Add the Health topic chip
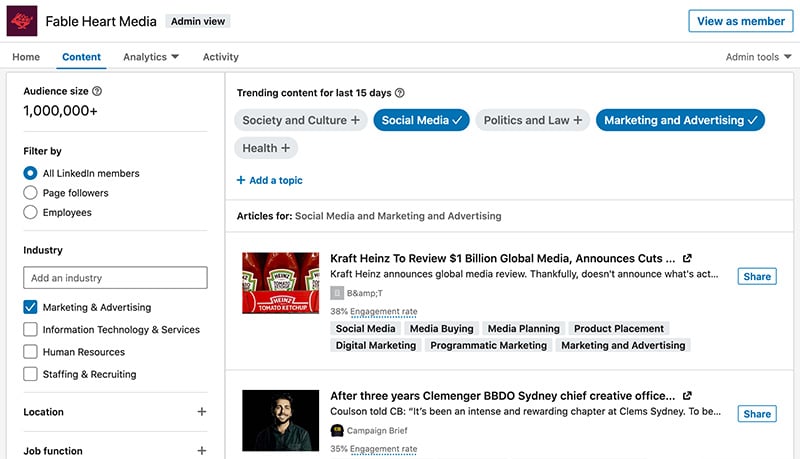800x459 pixels. (266, 148)
